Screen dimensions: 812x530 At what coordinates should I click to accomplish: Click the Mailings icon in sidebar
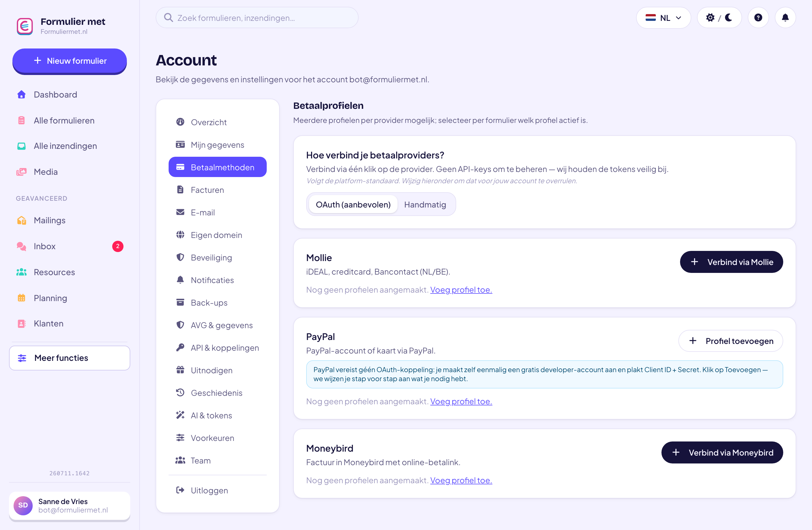tap(21, 220)
